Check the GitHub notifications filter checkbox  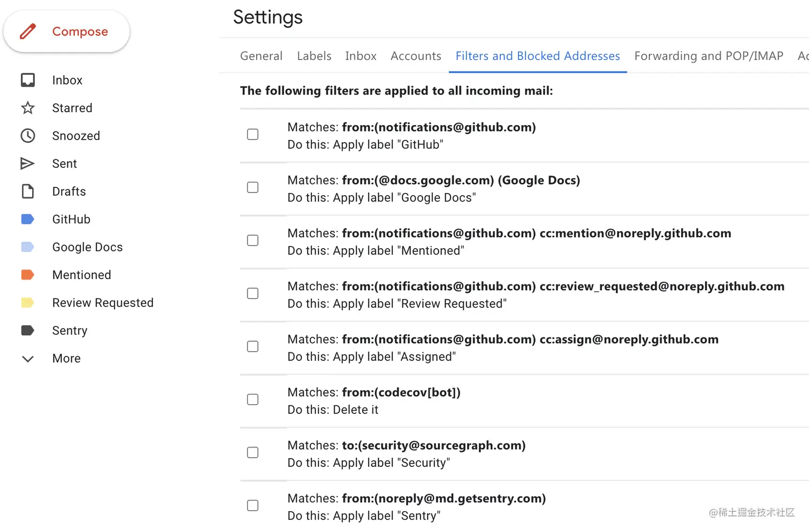(x=253, y=134)
